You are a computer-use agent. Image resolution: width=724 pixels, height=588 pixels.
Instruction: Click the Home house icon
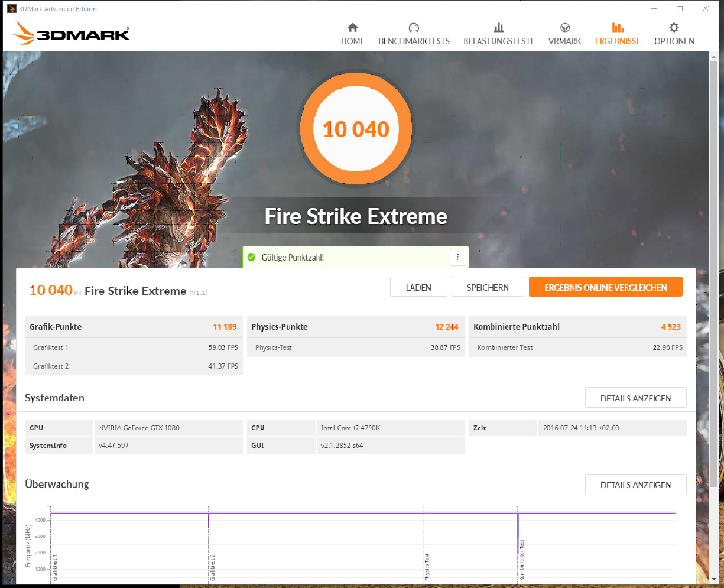(353, 28)
